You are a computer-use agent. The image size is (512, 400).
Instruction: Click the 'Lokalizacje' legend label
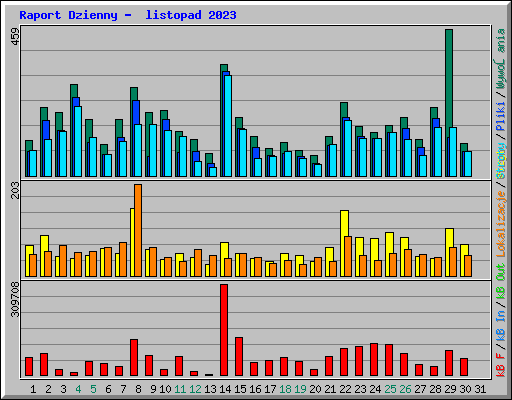pyautogui.click(x=500, y=224)
